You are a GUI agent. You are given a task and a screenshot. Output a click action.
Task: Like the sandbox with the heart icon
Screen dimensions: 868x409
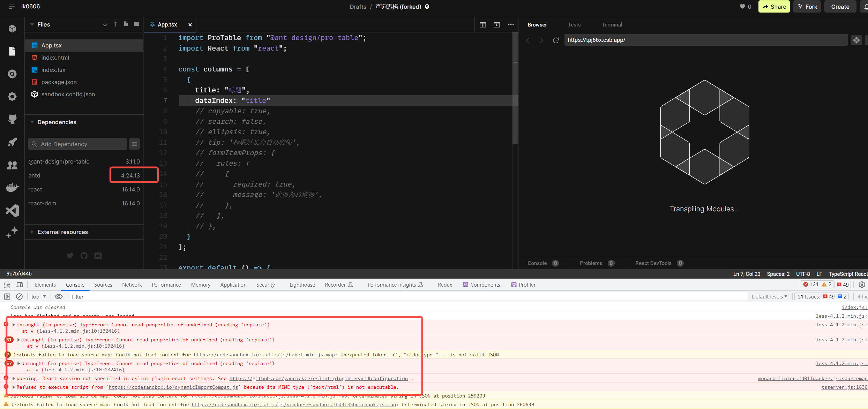pyautogui.click(x=743, y=6)
